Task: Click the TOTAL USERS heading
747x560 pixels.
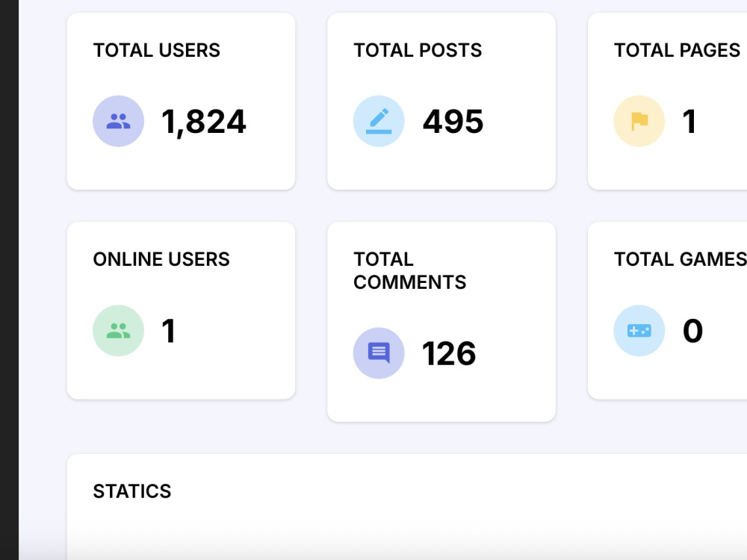Action: pos(157,50)
